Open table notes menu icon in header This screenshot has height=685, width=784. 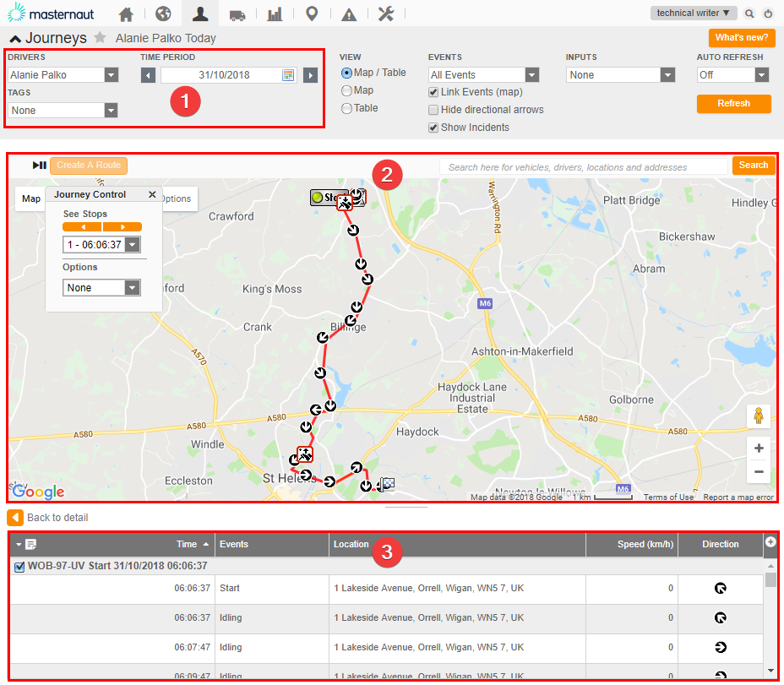point(30,544)
